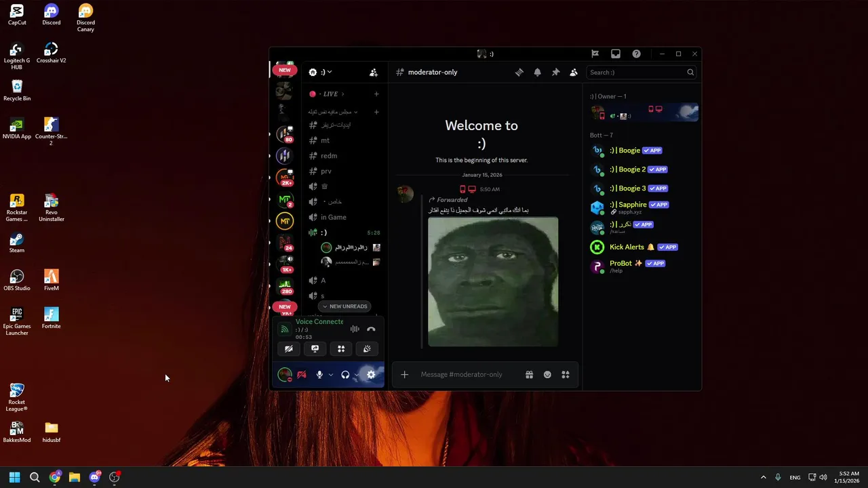Image resolution: width=868 pixels, height=488 pixels.
Task: Toggle microphone mute in user panel
Action: coord(319,375)
